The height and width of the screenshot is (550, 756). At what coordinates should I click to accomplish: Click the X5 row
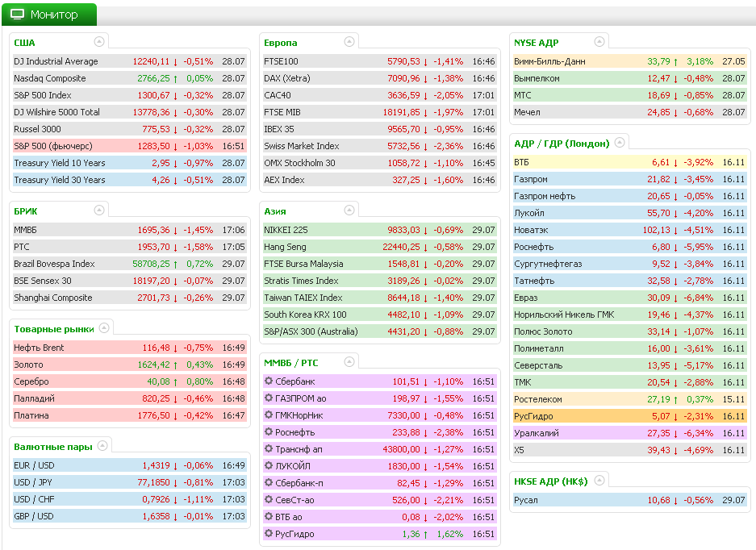pyautogui.click(x=629, y=450)
